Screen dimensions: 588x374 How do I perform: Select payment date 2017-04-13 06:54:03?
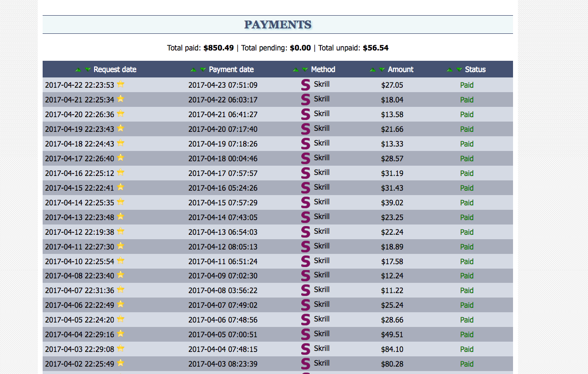(223, 232)
